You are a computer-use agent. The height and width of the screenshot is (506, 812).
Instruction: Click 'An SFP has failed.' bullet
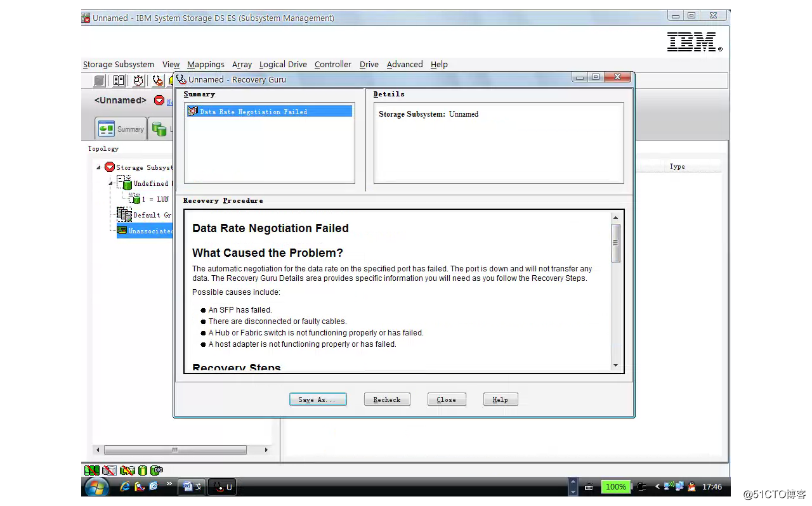[x=240, y=310]
